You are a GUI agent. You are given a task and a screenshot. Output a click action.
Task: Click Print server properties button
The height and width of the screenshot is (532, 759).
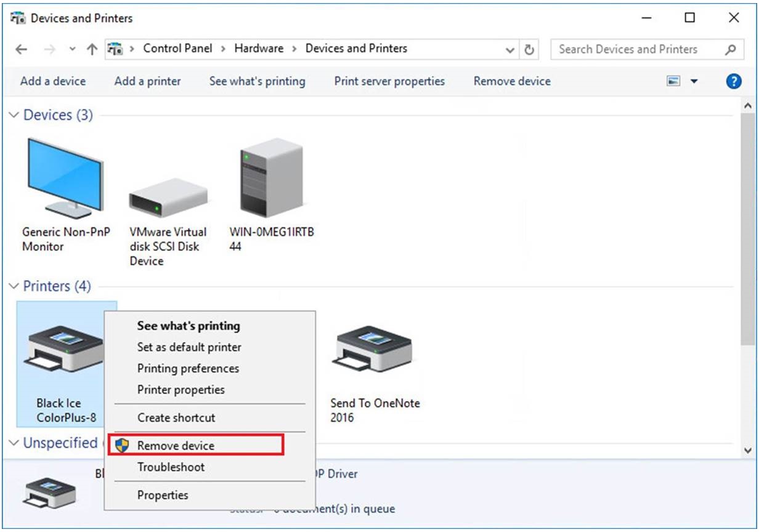click(389, 81)
